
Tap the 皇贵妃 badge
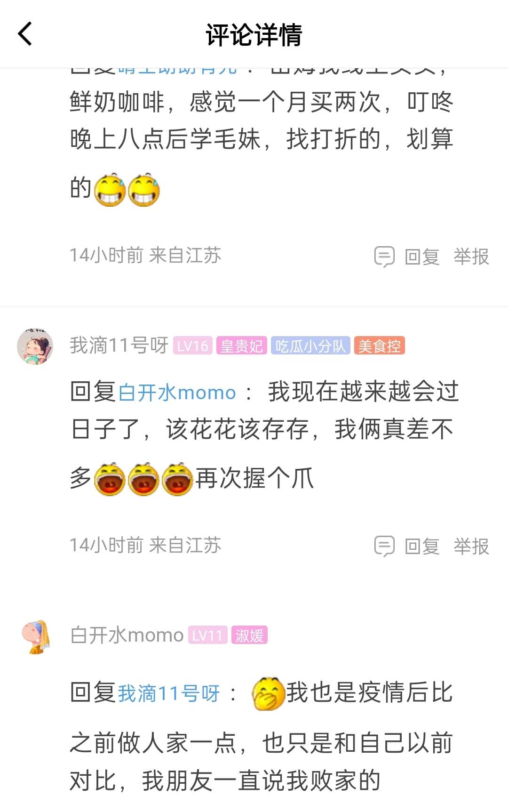(x=242, y=346)
